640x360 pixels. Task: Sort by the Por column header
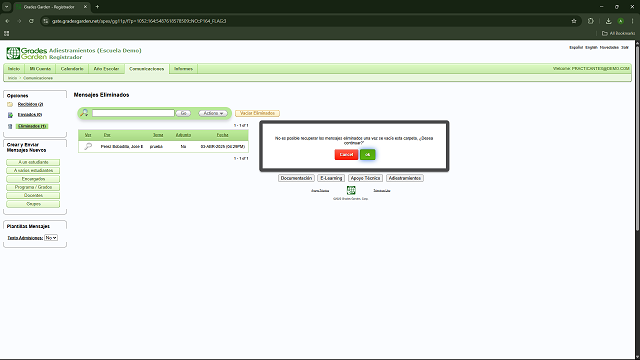[x=107, y=135]
